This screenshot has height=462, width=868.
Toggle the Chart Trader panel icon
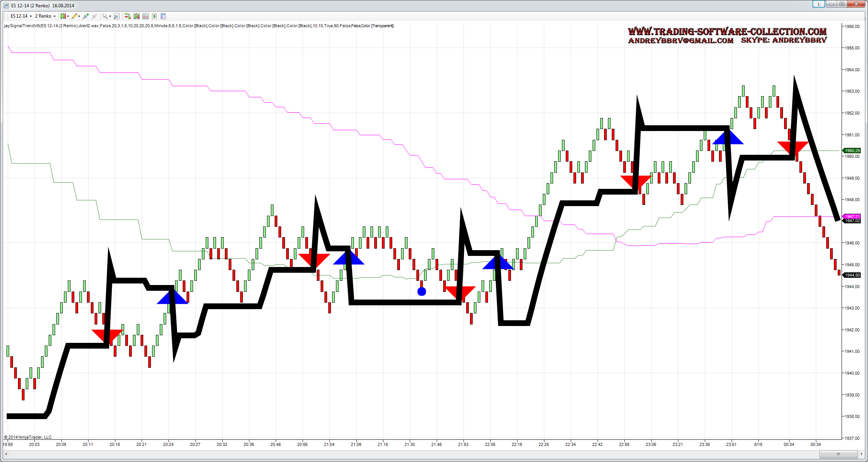point(128,16)
